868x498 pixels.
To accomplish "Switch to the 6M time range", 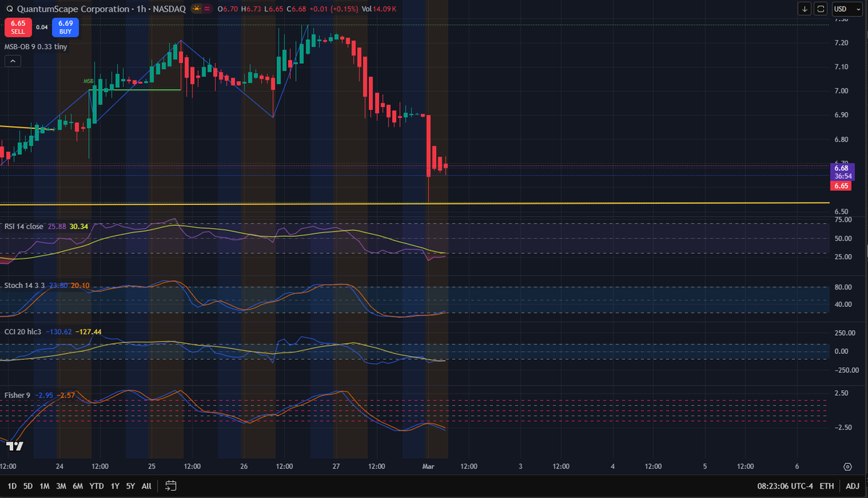I will pyautogui.click(x=78, y=486).
